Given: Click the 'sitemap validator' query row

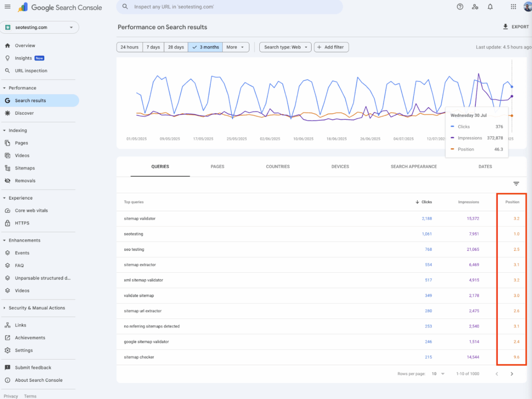Looking at the screenshot, I should (x=321, y=219).
